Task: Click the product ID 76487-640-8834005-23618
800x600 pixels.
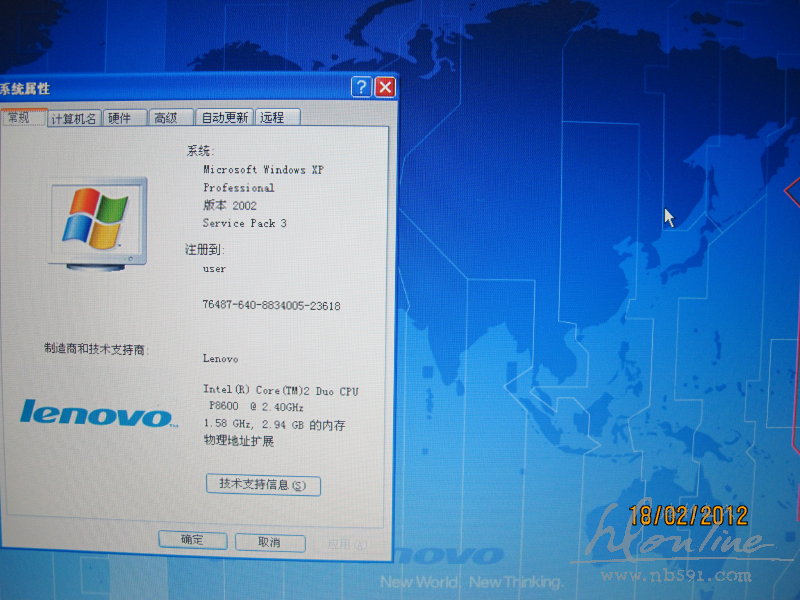Action: [x=271, y=305]
